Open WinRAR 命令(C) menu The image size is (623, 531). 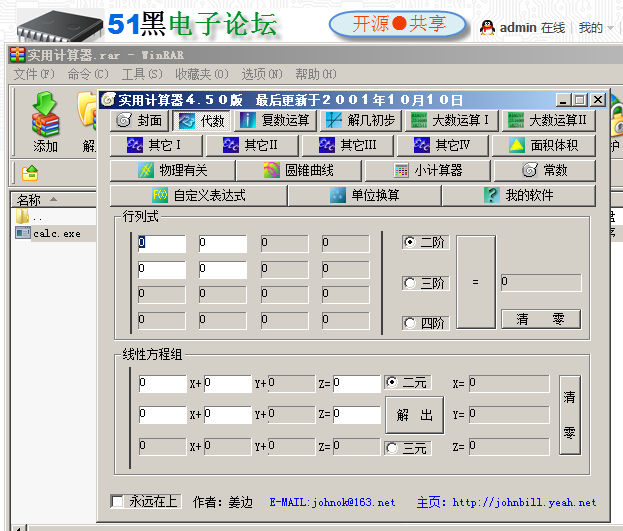coord(88,74)
